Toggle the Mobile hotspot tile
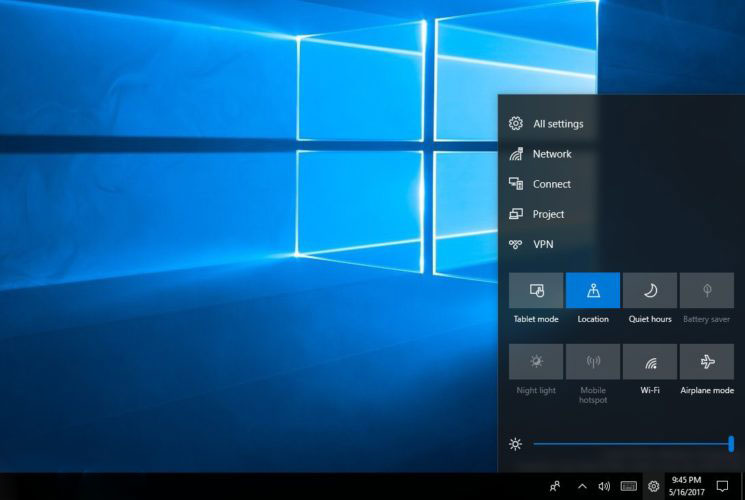745x500 pixels. click(593, 362)
